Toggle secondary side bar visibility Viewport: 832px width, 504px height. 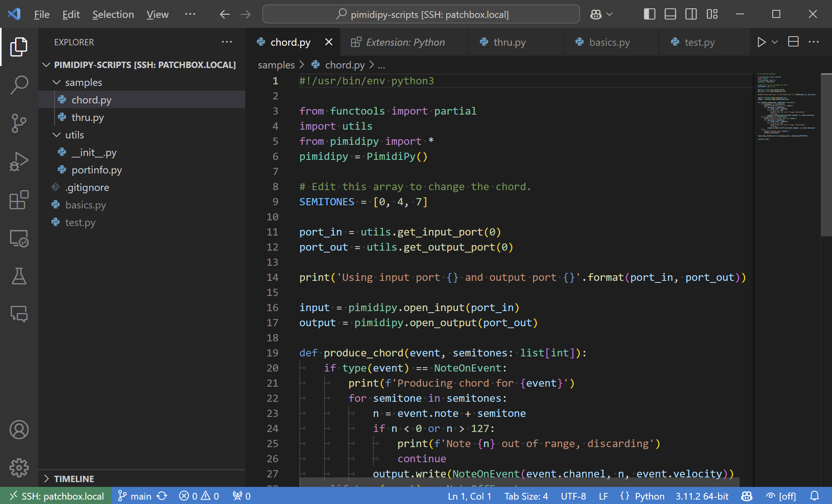point(691,14)
